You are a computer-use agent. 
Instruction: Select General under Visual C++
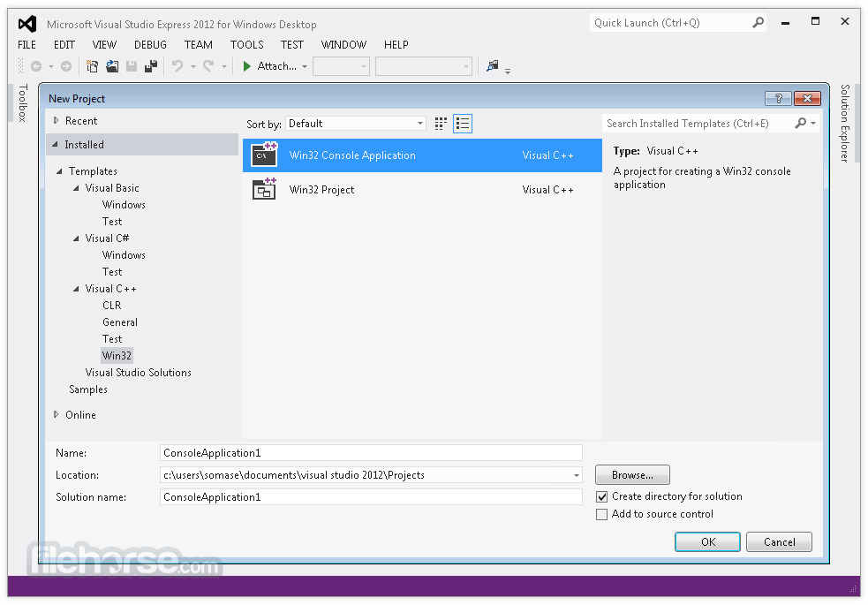pyautogui.click(x=120, y=322)
